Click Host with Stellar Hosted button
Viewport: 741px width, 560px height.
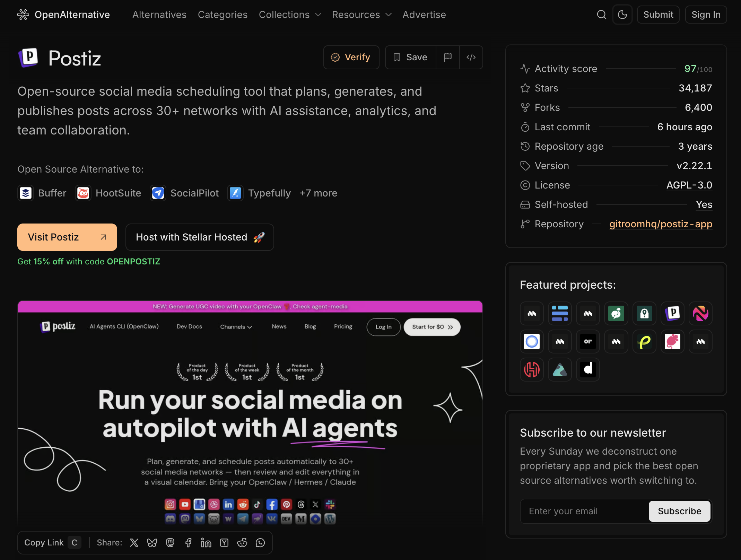200,237
